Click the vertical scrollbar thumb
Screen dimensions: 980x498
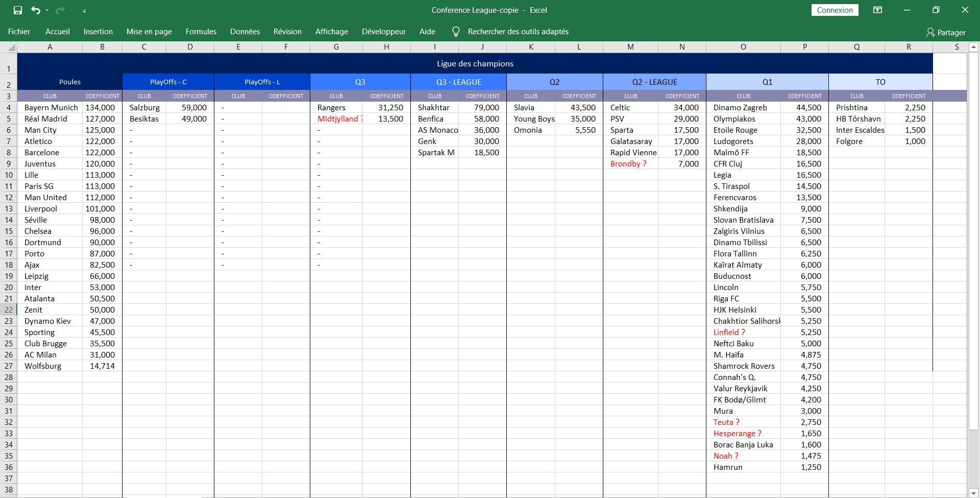[x=973, y=240]
